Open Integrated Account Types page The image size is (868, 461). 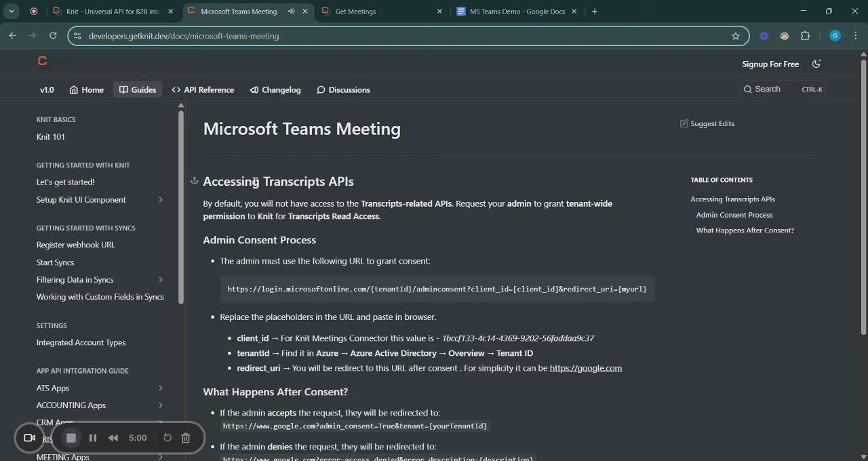(x=81, y=342)
